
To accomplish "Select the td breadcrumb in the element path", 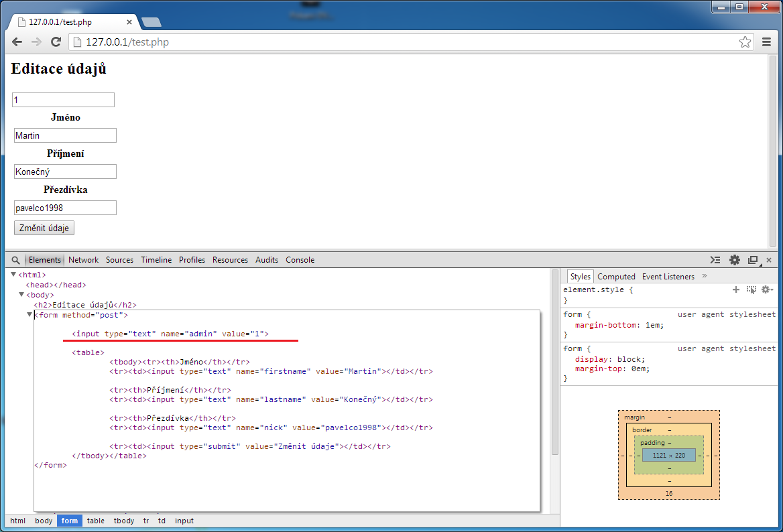I will [x=162, y=521].
